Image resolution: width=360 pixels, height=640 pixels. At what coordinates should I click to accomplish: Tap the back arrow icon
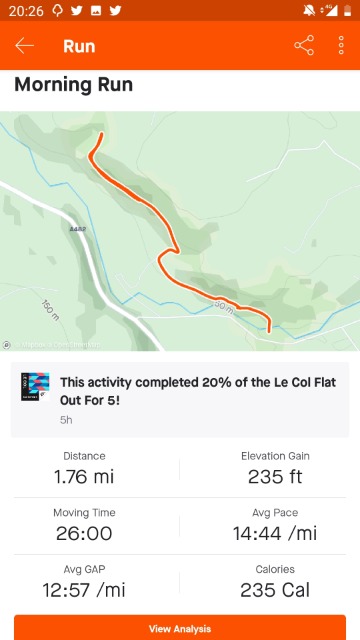[24, 46]
